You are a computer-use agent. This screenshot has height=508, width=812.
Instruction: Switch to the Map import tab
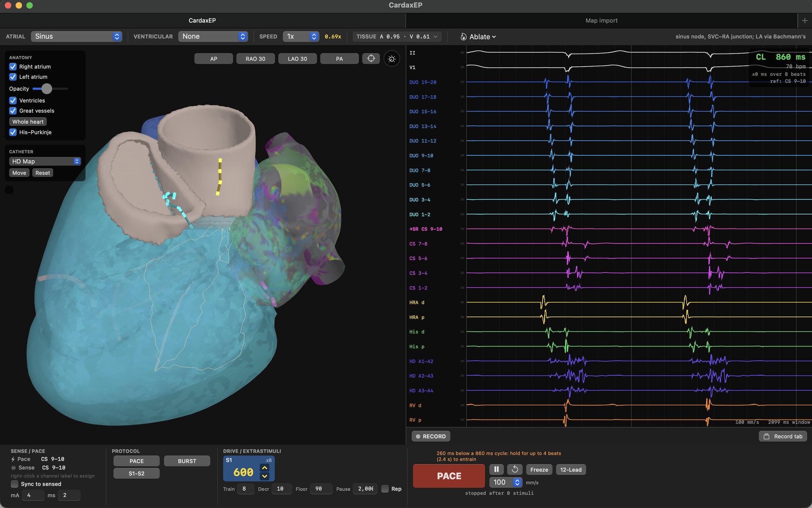pyautogui.click(x=601, y=21)
